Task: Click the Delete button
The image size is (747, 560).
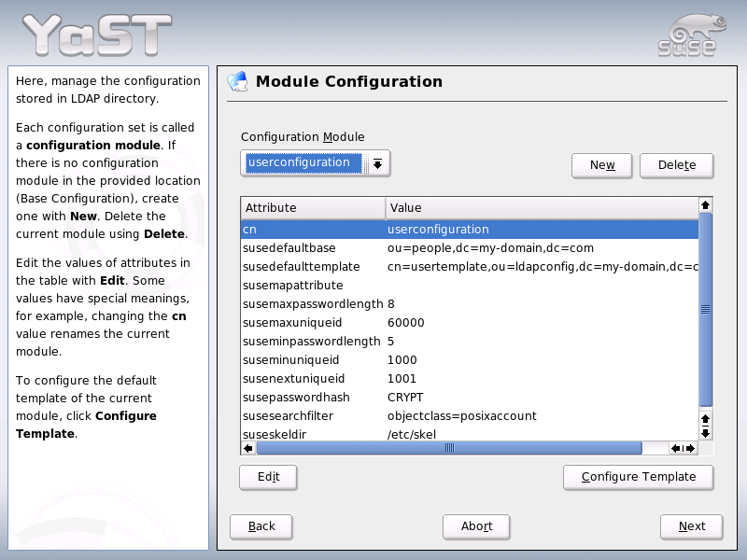Action: (x=676, y=165)
